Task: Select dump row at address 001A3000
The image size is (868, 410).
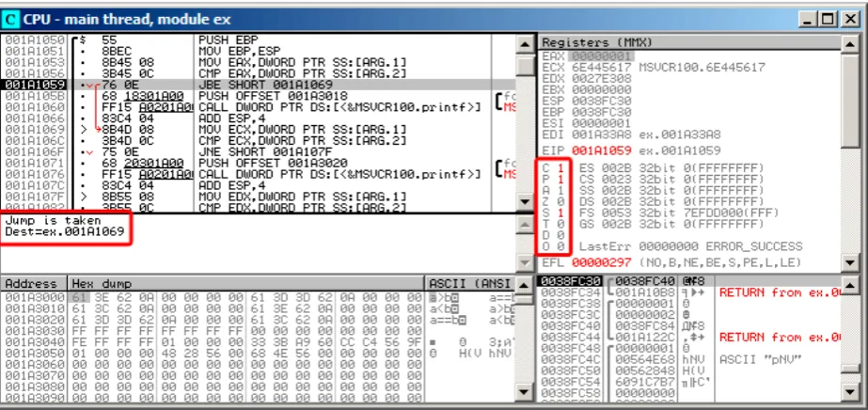Action: pos(258,297)
